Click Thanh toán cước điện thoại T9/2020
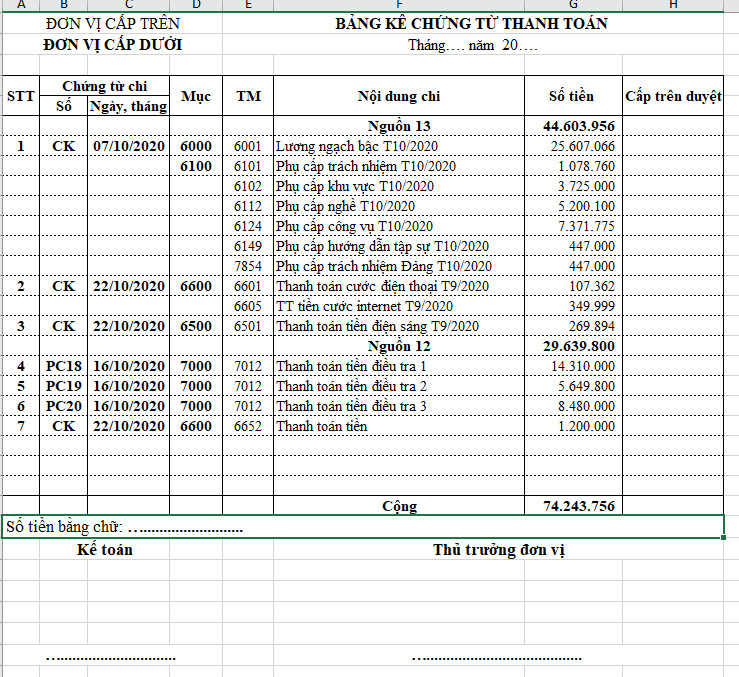Image resolution: width=739 pixels, height=677 pixels. [399, 286]
